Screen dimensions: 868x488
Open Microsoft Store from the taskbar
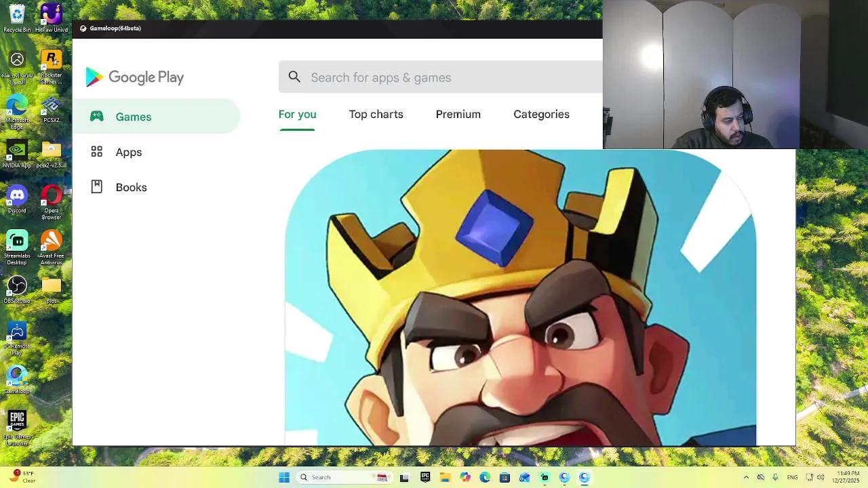505,477
